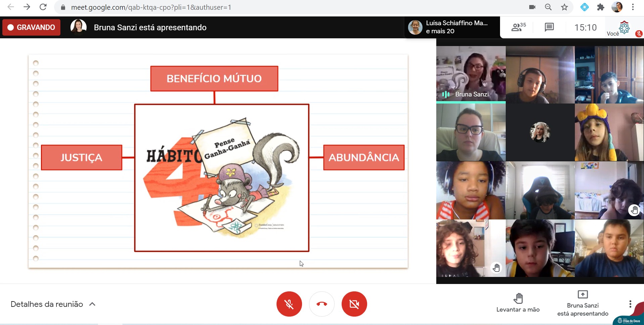
Task: Select Bruna Sanzi's video tile
Action: [471, 74]
